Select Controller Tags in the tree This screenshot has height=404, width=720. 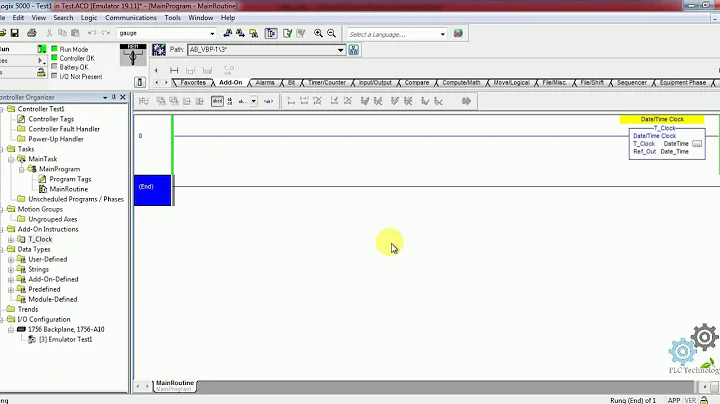pos(51,119)
